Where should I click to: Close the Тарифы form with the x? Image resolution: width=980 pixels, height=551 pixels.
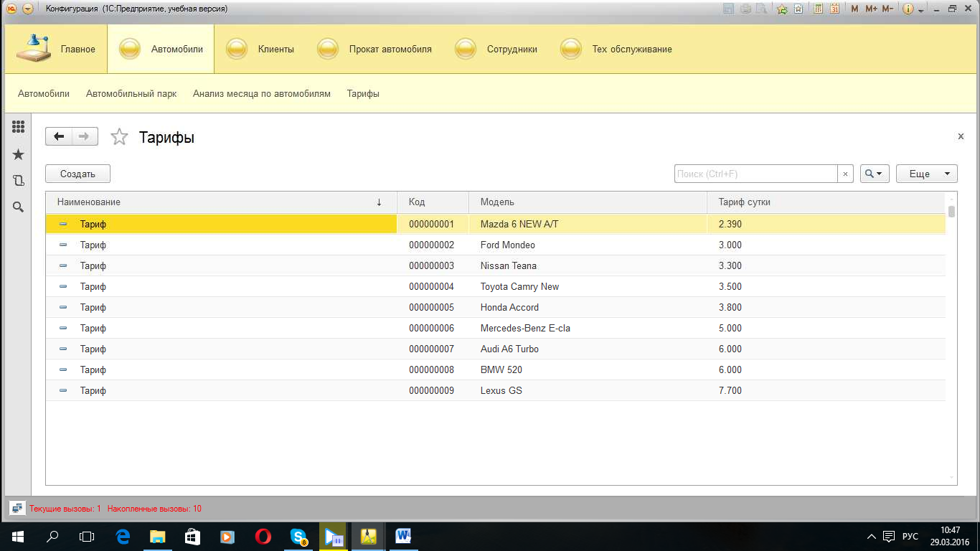point(961,136)
